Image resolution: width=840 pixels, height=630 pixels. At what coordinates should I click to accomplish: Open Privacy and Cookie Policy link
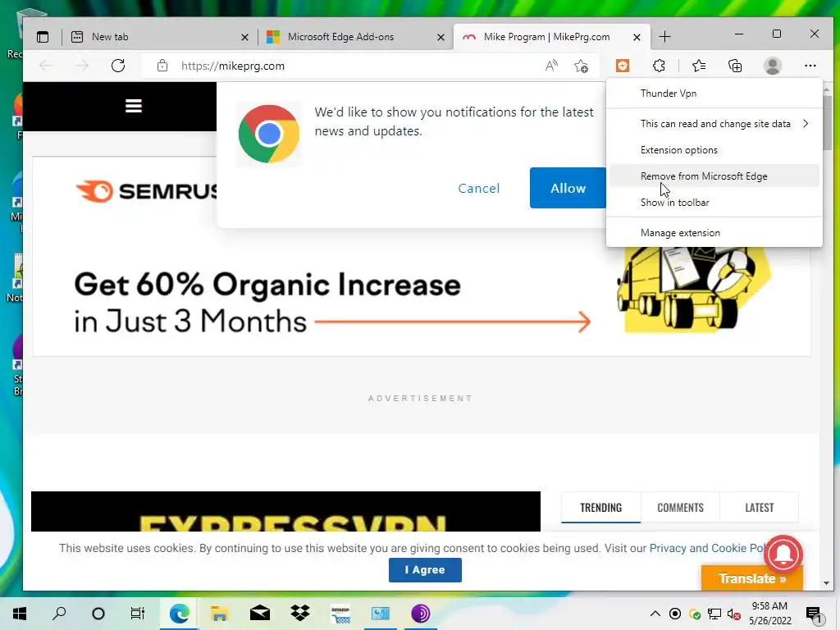706,548
